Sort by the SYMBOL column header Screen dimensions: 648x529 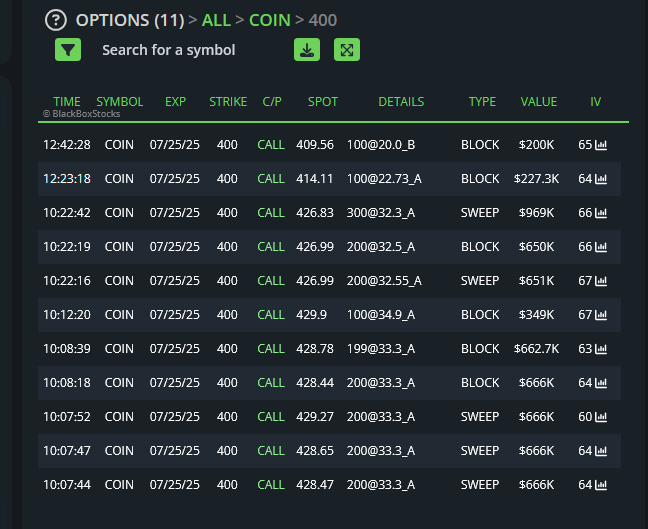120,102
